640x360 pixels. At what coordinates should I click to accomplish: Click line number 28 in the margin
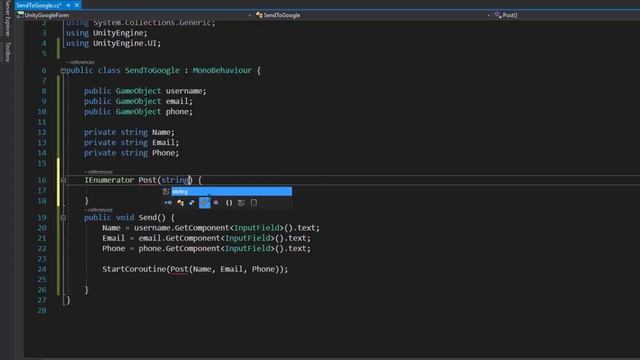(x=42, y=310)
